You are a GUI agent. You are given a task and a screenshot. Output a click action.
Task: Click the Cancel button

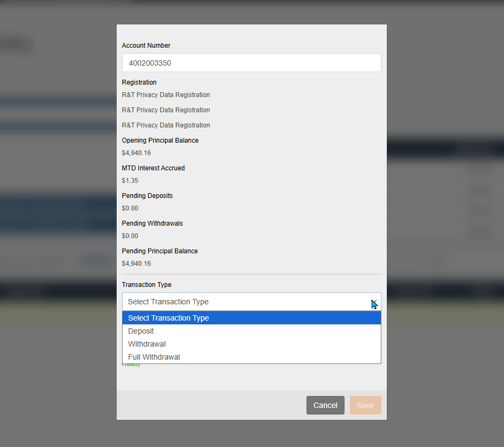click(x=326, y=405)
